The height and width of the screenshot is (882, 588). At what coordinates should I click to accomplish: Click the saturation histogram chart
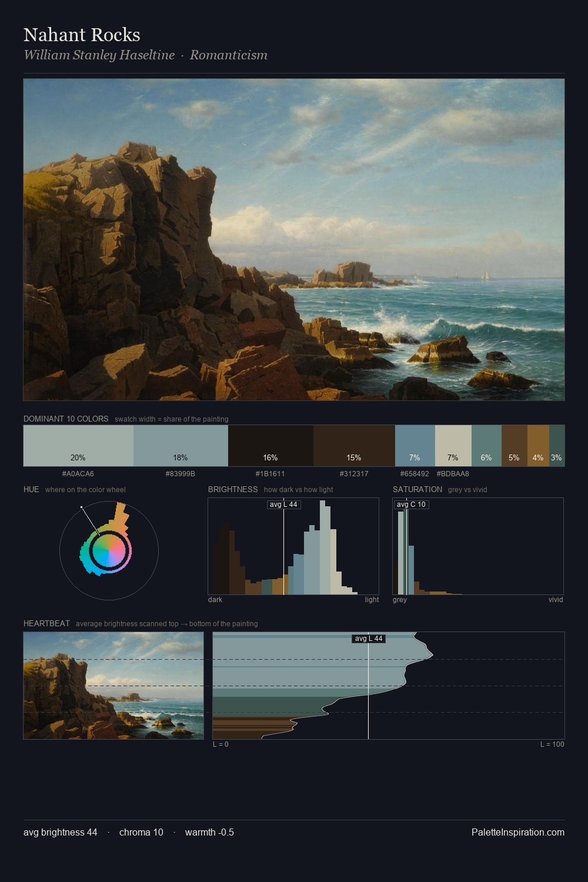tap(478, 546)
